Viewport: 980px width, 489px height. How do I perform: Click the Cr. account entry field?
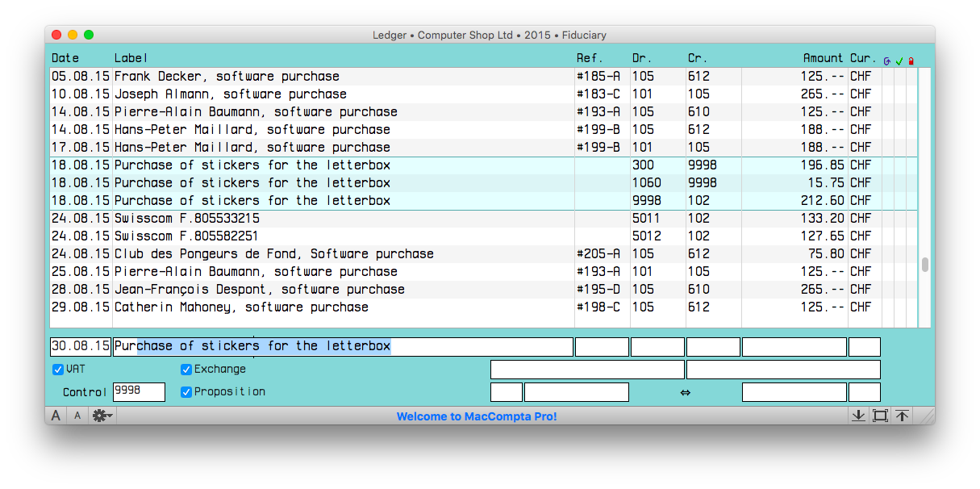click(713, 346)
